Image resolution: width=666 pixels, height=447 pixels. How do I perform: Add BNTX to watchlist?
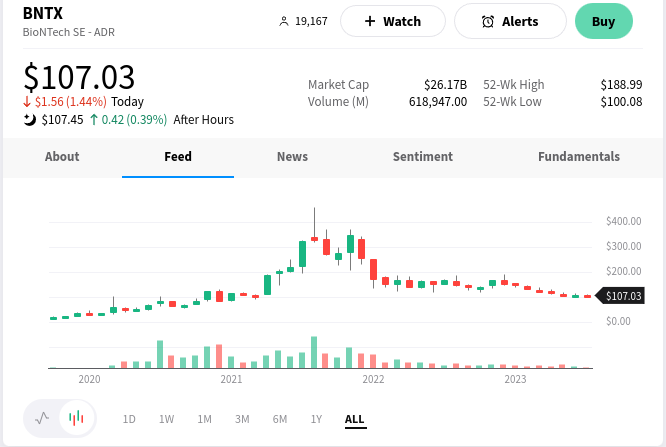click(x=392, y=21)
